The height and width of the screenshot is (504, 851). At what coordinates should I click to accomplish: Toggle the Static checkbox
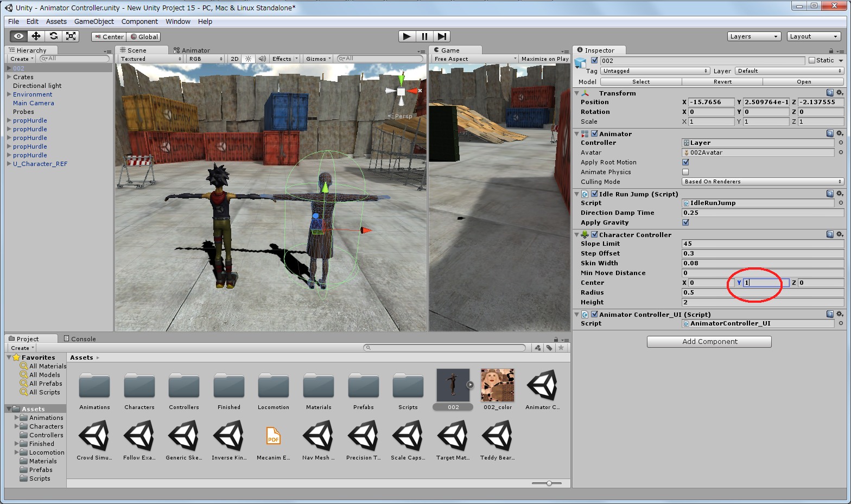(812, 60)
